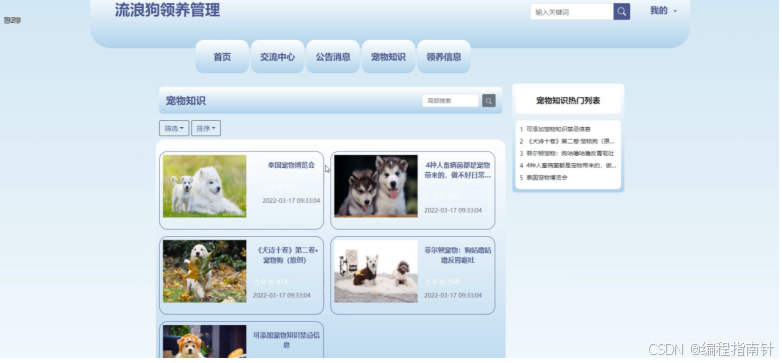Image resolution: width=782 pixels, height=363 pixels.
Task: Open the 交流中心 tab
Action: [277, 57]
